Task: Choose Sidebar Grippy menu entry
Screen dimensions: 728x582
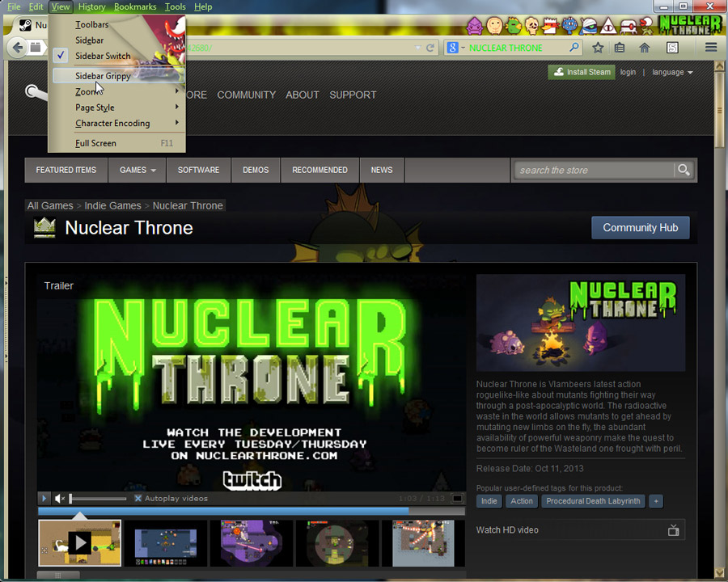Action: [x=120, y=76]
